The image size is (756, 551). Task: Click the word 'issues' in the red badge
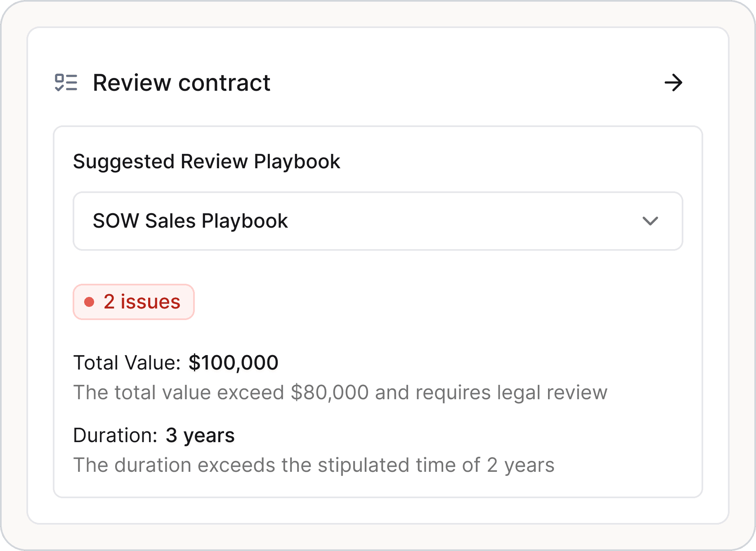pos(150,302)
